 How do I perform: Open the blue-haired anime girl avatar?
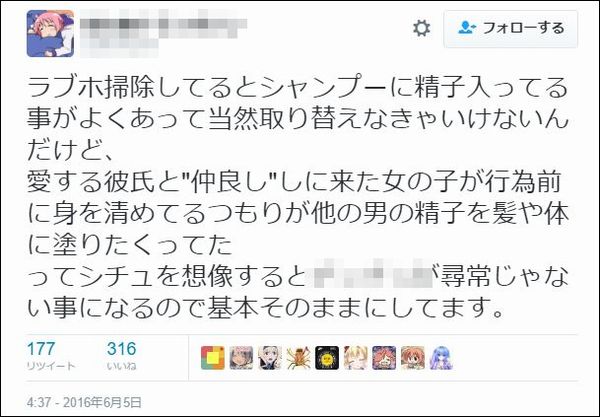point(441,358)
